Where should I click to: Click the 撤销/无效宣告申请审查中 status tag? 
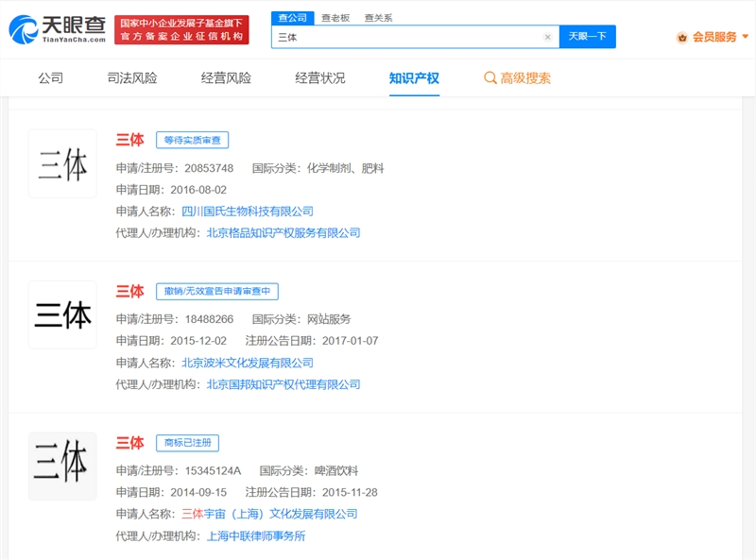tap(217, 291)
